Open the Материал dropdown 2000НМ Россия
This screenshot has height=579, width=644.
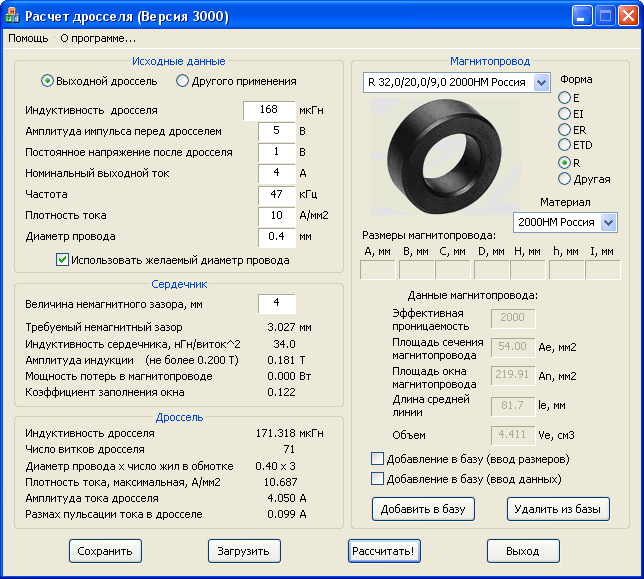565,223
